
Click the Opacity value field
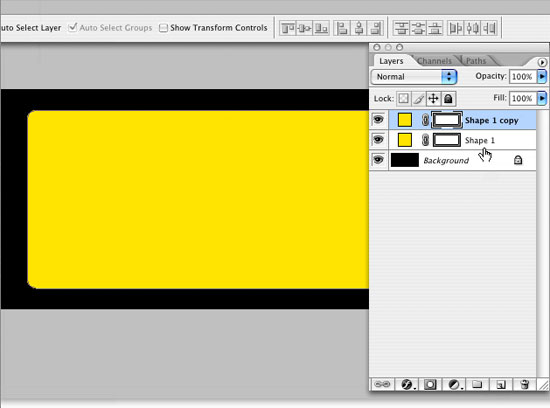[522, 76]
